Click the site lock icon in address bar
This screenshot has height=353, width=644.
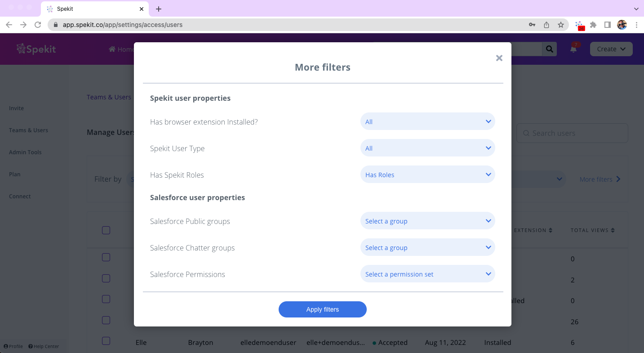pos(56,25)
